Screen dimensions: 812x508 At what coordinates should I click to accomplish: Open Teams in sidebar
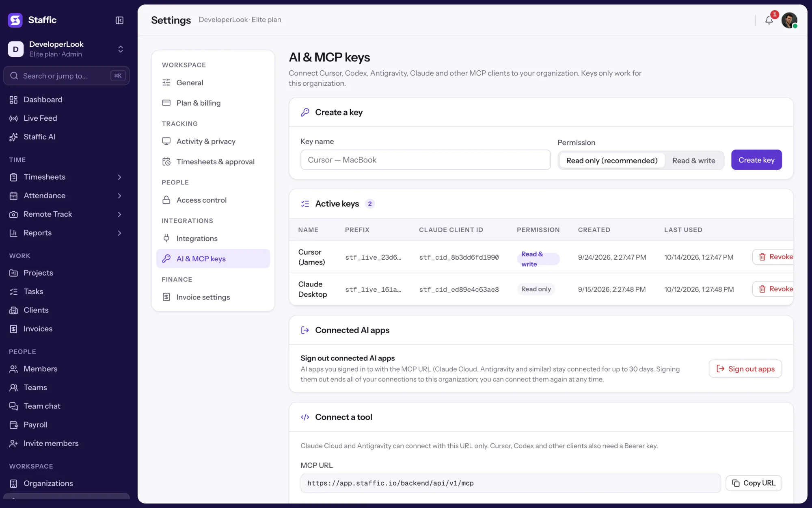click(66, 388)
